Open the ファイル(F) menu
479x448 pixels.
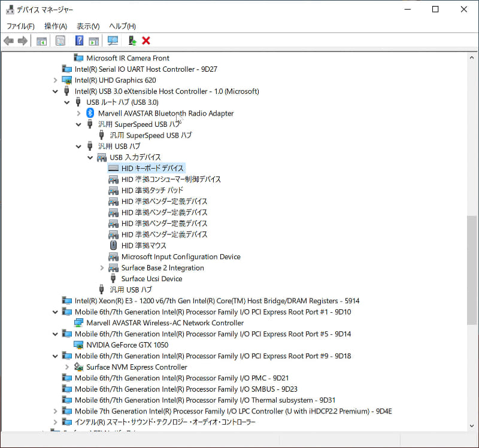pyautogui.click(x=20, y=26)
